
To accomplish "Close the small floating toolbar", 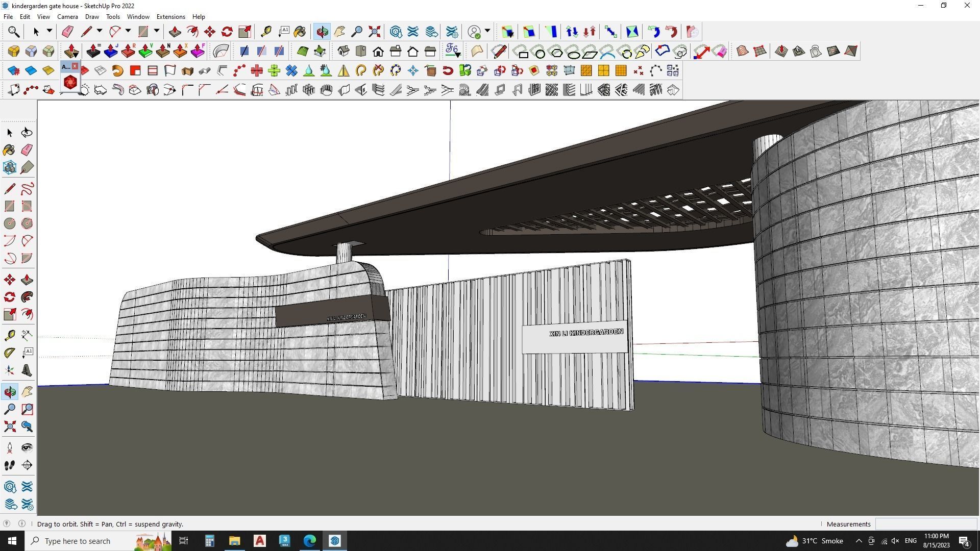I will coord(75,66).
